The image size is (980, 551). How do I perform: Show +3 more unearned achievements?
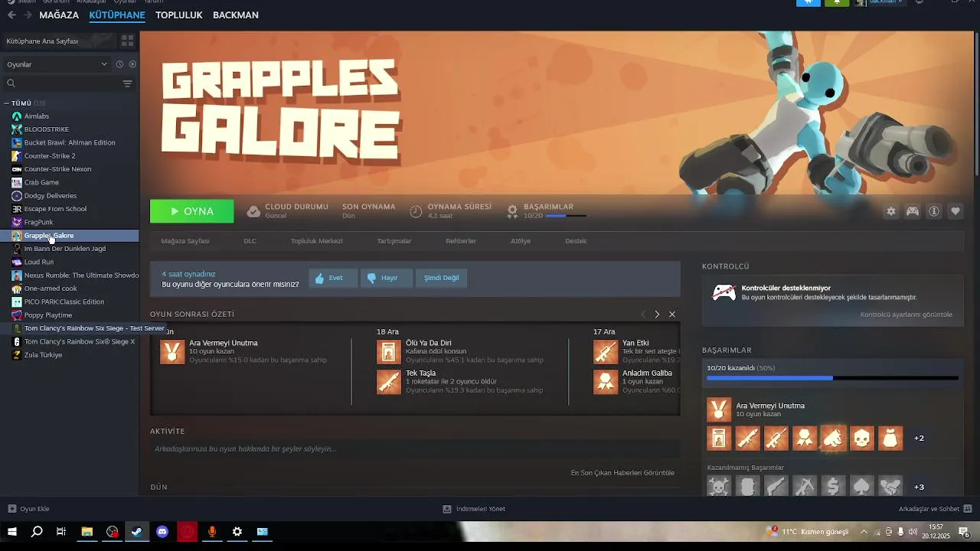point(919,487)
